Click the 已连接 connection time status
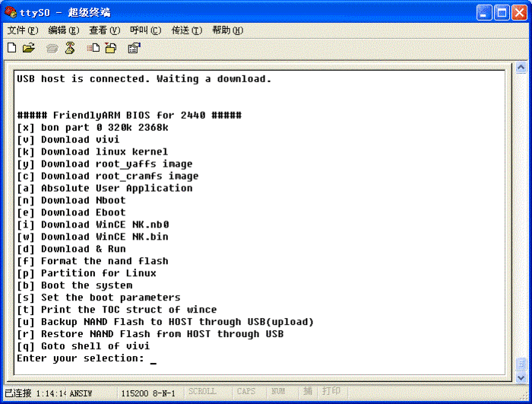The height and width of the screenshot is (404, 532). [35, 393]
